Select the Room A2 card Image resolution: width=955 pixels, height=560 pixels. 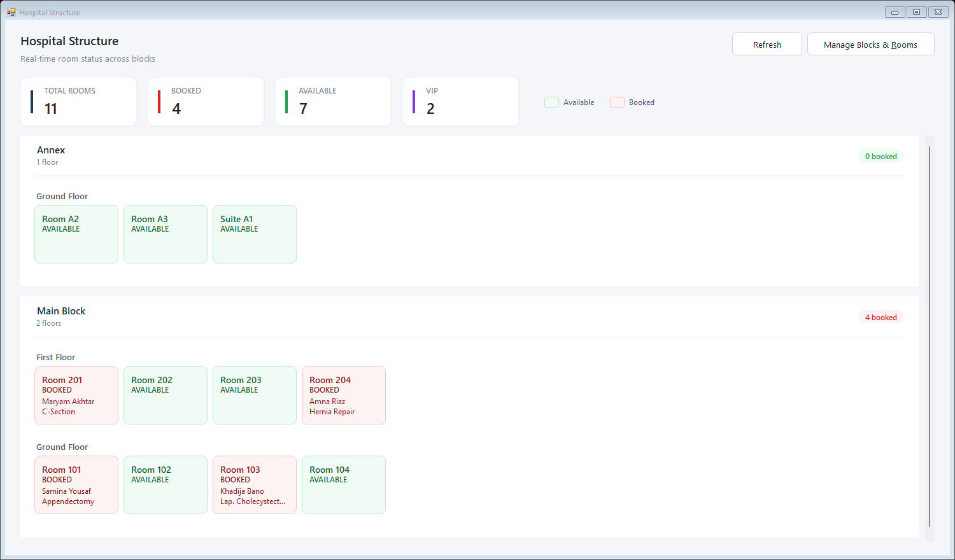(76, 234)
